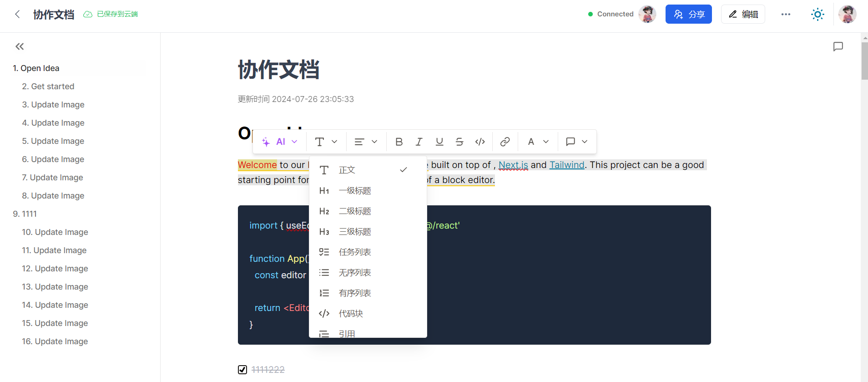Viewport: 868px width, 382px height.
Task: Open the AI assistant dropdown
Action: click(280, 142)
